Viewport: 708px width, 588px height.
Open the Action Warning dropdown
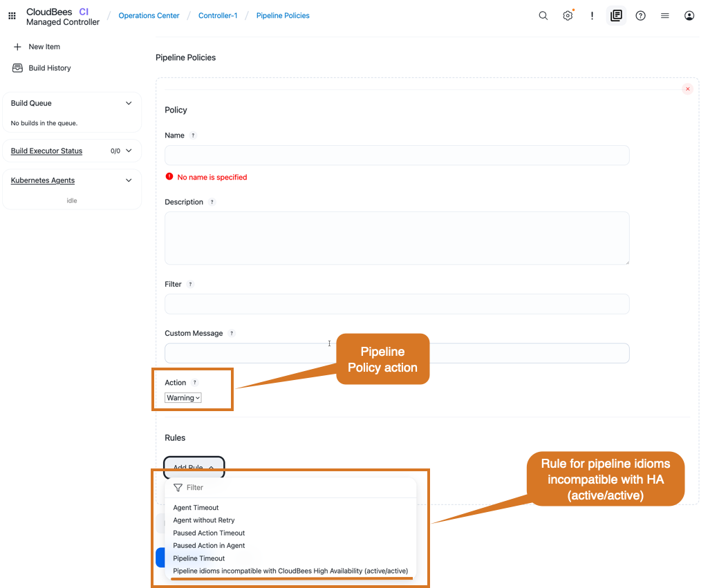[183, 398]
